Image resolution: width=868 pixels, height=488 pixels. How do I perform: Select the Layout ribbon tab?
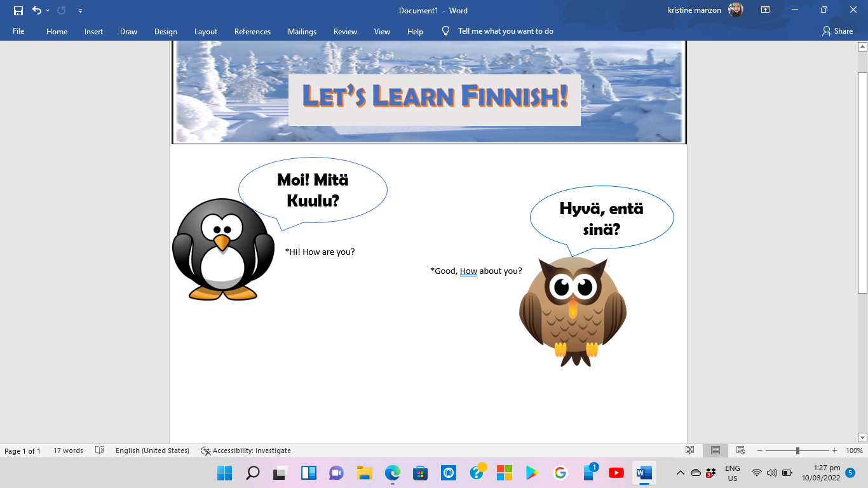click(x=206, y=31)
